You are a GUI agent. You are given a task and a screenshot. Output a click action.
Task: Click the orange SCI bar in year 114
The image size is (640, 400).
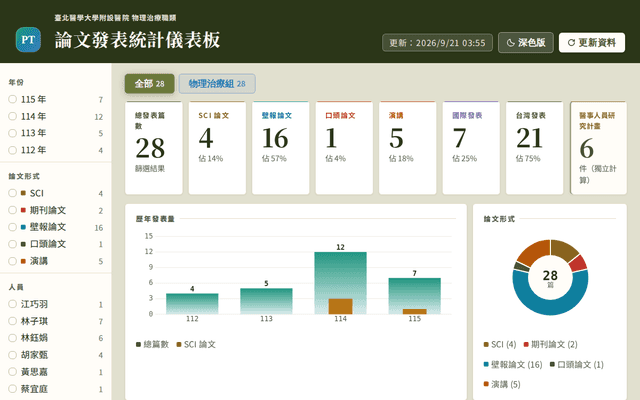[x=340, y=307]
